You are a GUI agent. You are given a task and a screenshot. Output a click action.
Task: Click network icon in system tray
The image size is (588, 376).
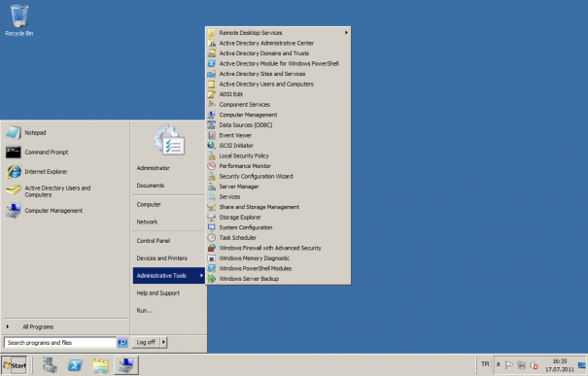pos(521,364)
